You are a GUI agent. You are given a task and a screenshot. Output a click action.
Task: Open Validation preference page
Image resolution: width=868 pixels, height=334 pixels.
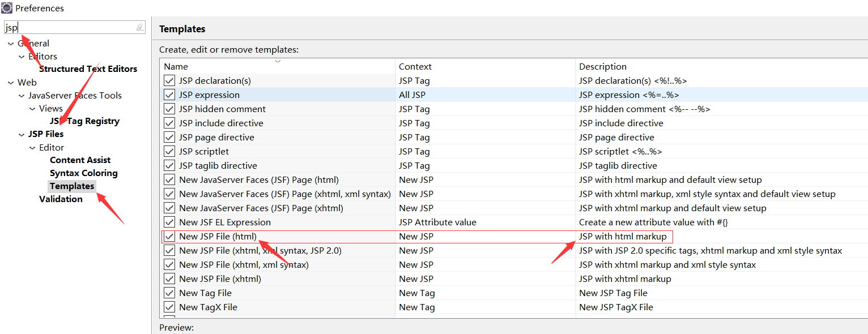[x=61, y=199]
